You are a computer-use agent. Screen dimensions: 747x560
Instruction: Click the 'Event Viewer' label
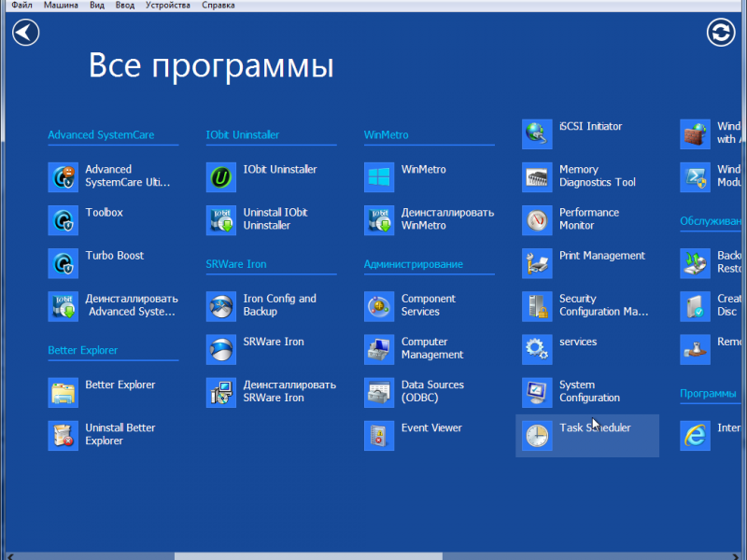tap(431, 428)
